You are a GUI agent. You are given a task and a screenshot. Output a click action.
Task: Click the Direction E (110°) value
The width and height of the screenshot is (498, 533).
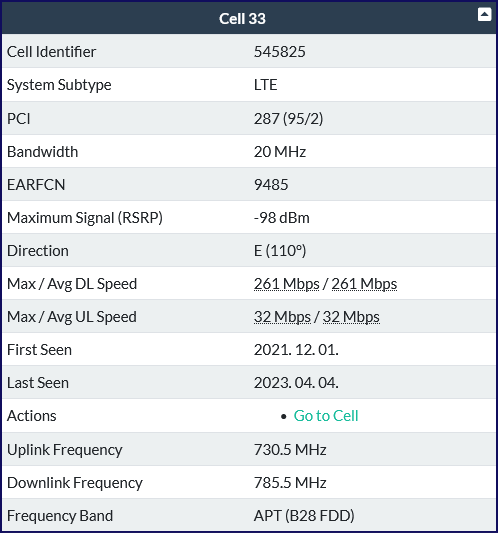(x=280, y=251)
